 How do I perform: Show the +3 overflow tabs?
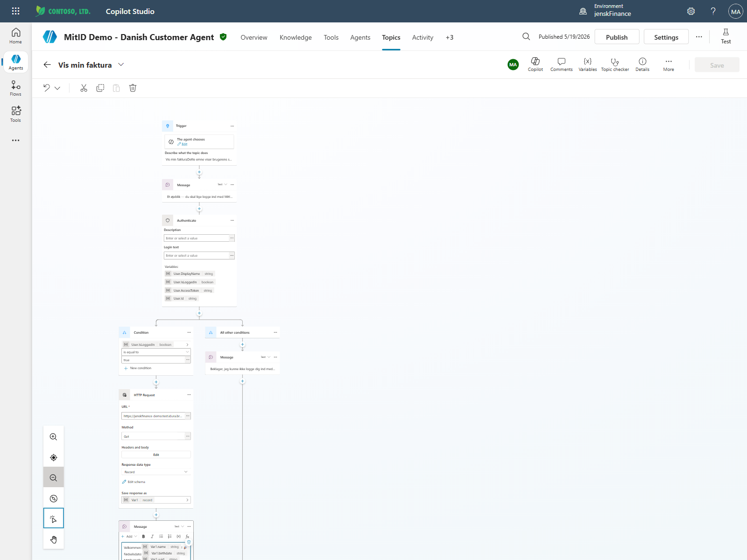coord(450,37)
